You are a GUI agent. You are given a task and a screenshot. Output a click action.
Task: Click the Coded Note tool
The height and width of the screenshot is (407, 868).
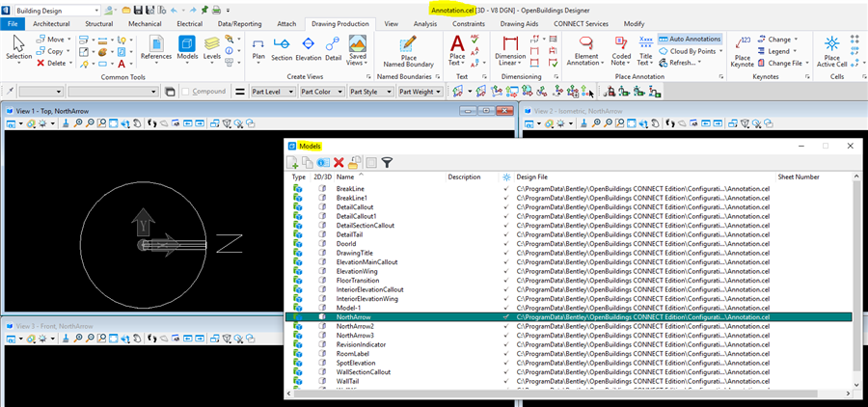[x=621, y=51]
